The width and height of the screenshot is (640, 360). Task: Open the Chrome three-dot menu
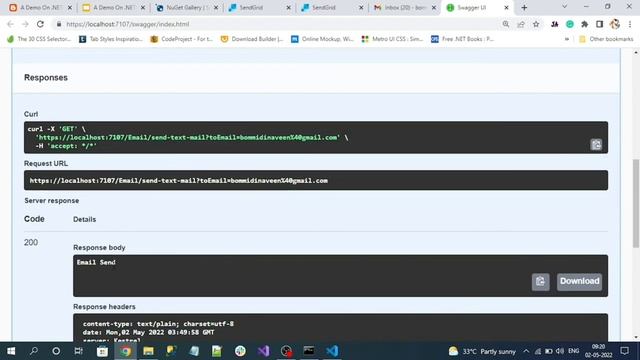[x=630, y=24]
